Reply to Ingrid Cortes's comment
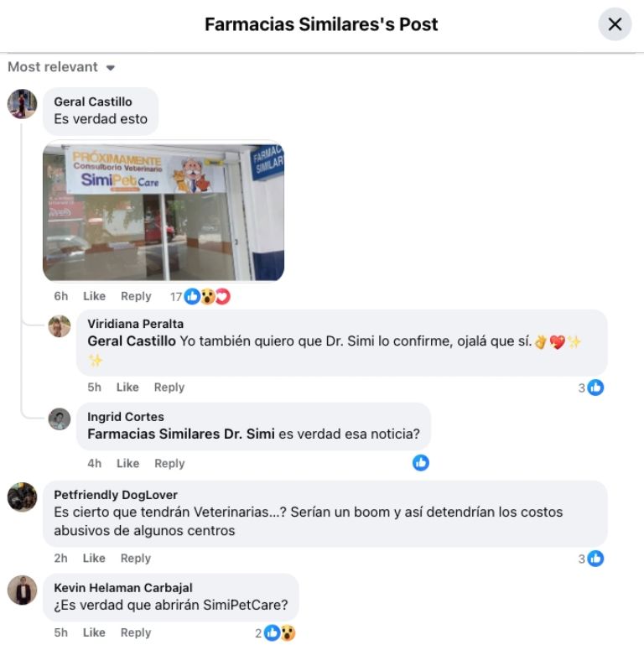This screenshot has width=644, height=645. pyautogui.click(x=169, y=463)
